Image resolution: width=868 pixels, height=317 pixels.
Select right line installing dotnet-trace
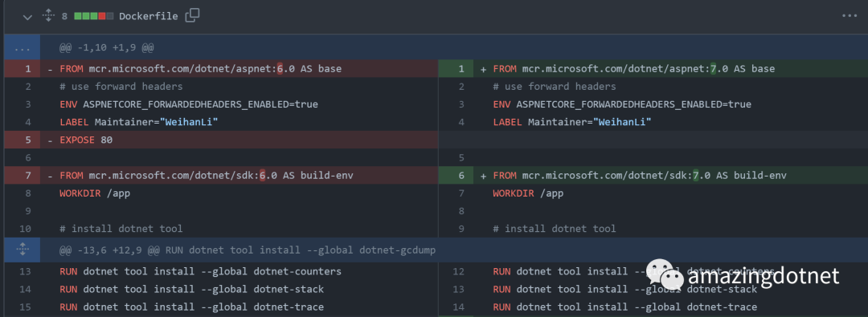(625, 307)
